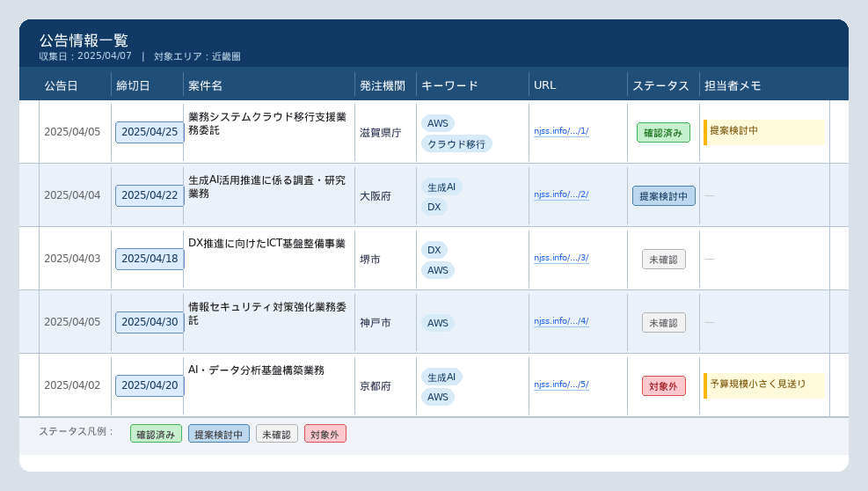Click the 提案検討中 memo note in the 滋賀県庁 row

pos(764,133)
